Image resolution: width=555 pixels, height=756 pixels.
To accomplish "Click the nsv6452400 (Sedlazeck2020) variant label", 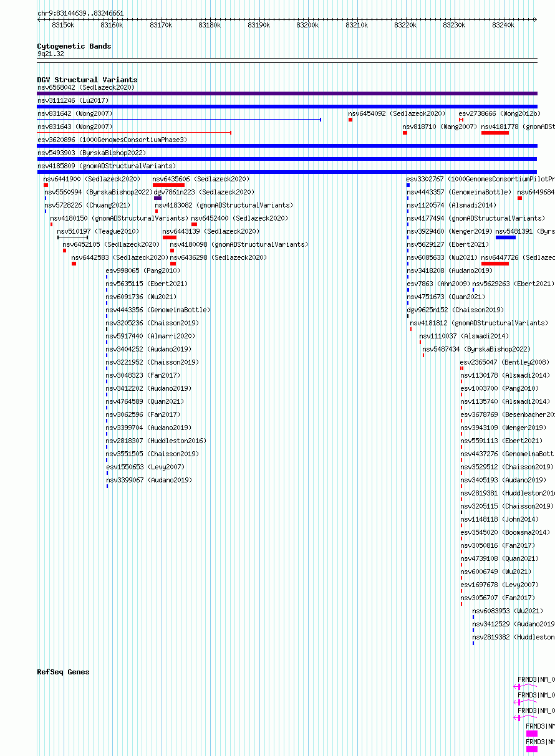I will pyautogui.click(x=240, y=219).
